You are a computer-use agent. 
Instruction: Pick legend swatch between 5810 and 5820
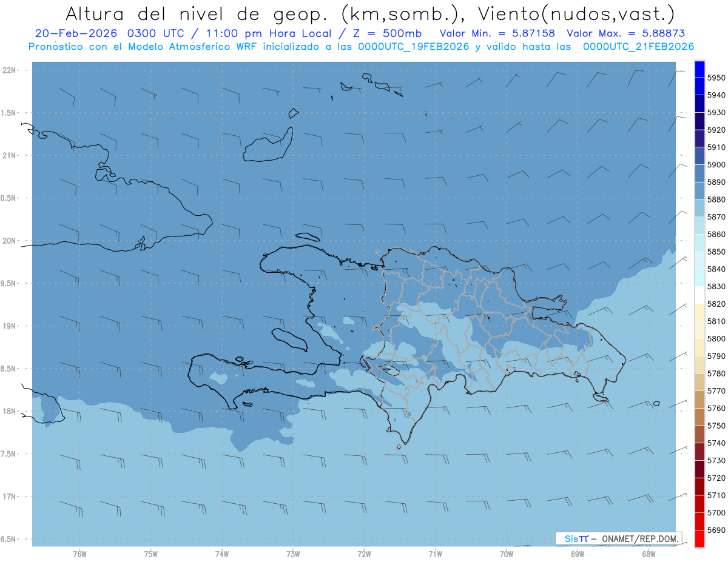pyautogui.click(x=699, y=313)
